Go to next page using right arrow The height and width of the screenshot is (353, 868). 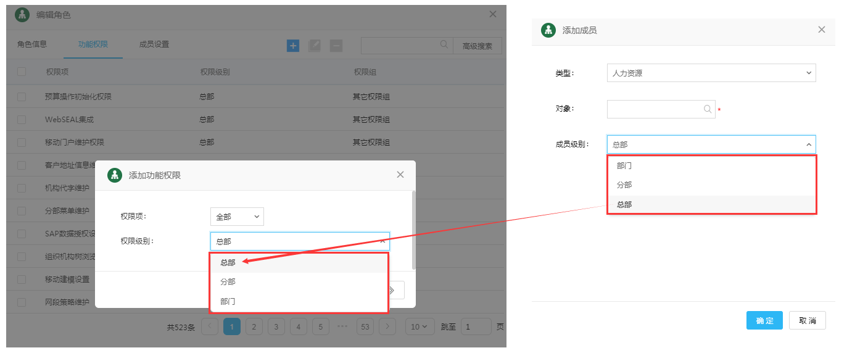[387, 326]
